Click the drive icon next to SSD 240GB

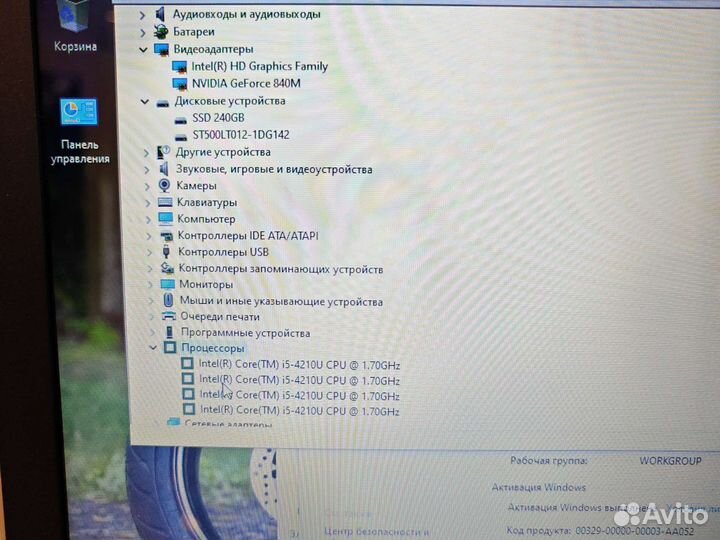click(181, 119)
